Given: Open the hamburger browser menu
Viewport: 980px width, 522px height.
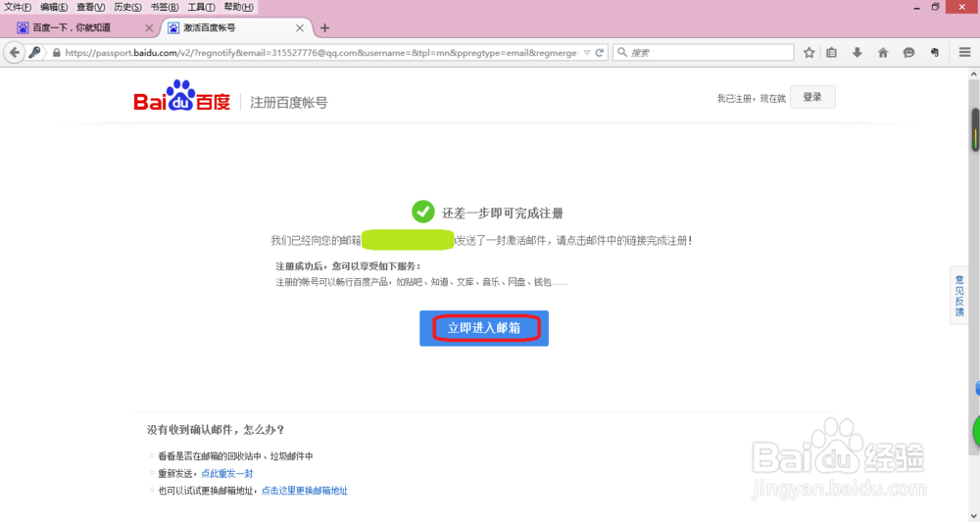Looking at the screenshot, I should pos(964,53).
